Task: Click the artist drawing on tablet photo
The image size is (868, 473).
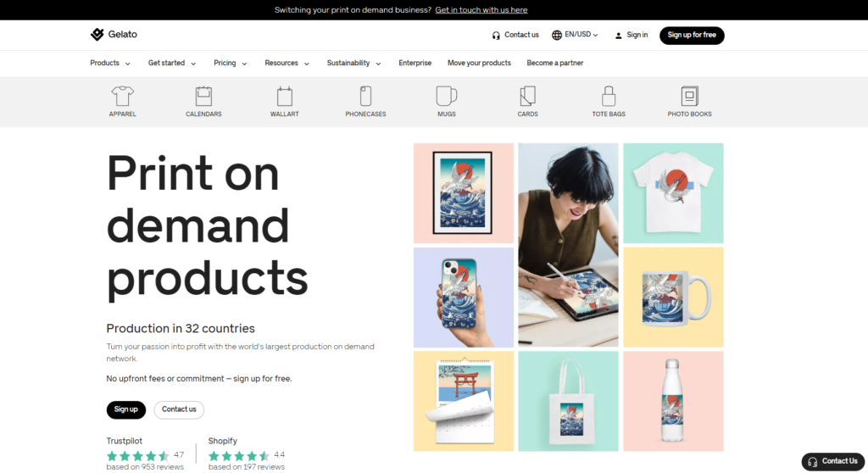Action: [568, 245]
